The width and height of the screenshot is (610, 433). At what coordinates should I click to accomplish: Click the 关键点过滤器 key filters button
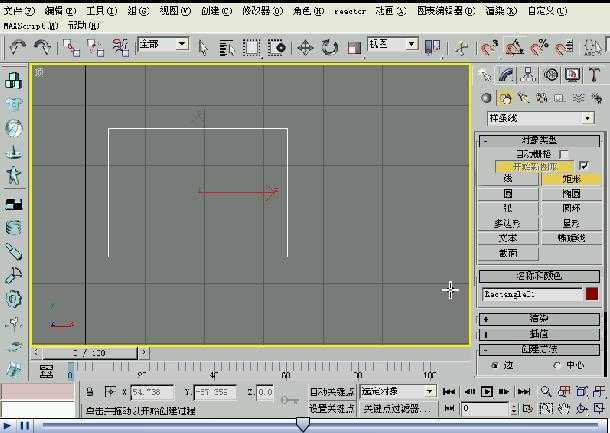397,408
